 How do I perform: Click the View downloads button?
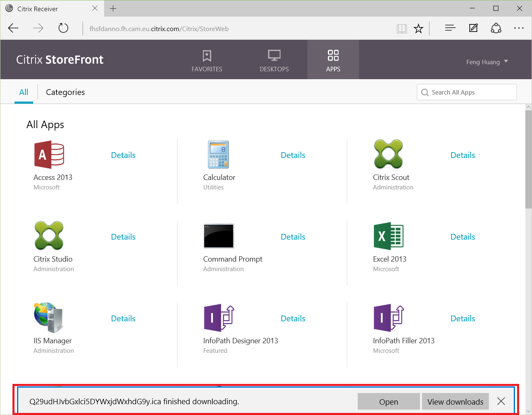pyautogui.click(x=455, y=402)
